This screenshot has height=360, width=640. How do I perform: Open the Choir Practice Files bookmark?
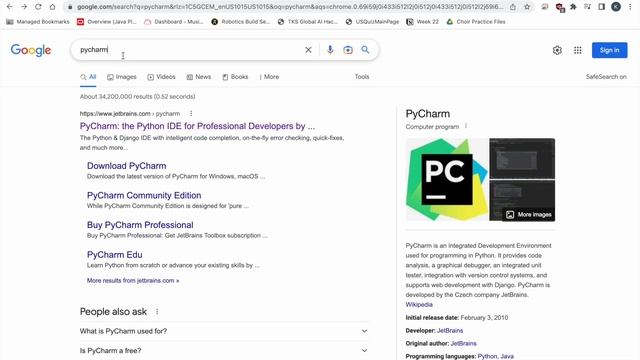tap(476, 22)
